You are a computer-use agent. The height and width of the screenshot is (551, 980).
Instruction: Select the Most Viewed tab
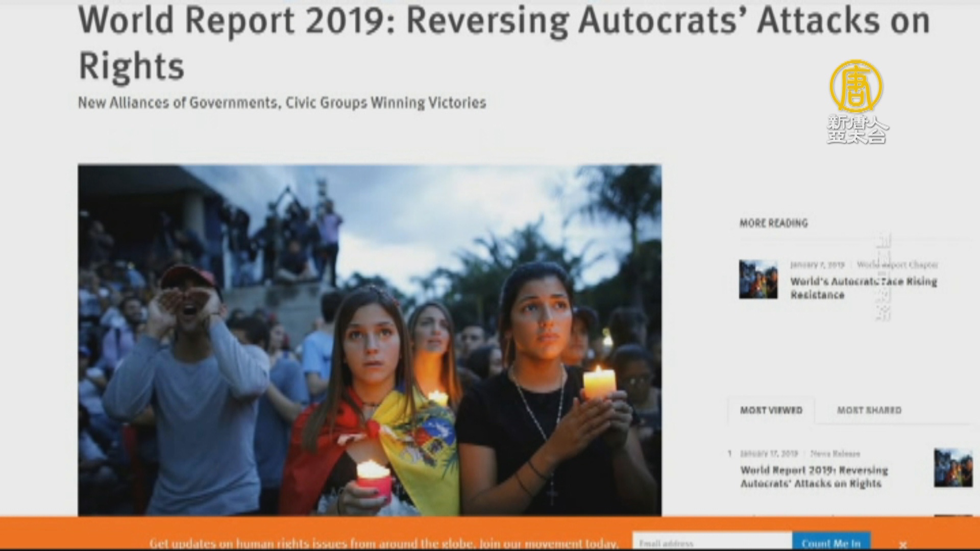tap(771, 410)
